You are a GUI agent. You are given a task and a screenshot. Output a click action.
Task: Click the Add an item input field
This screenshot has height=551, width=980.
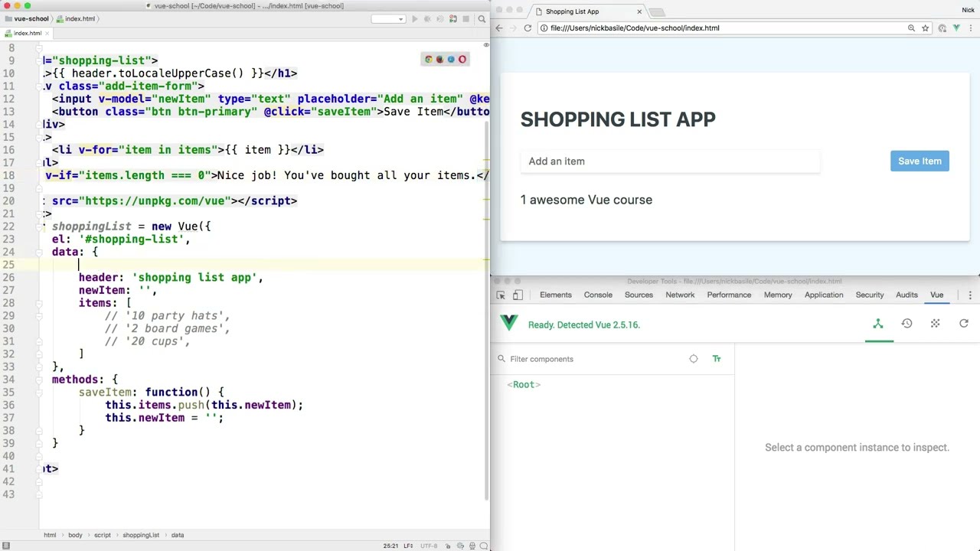point(670,161)
